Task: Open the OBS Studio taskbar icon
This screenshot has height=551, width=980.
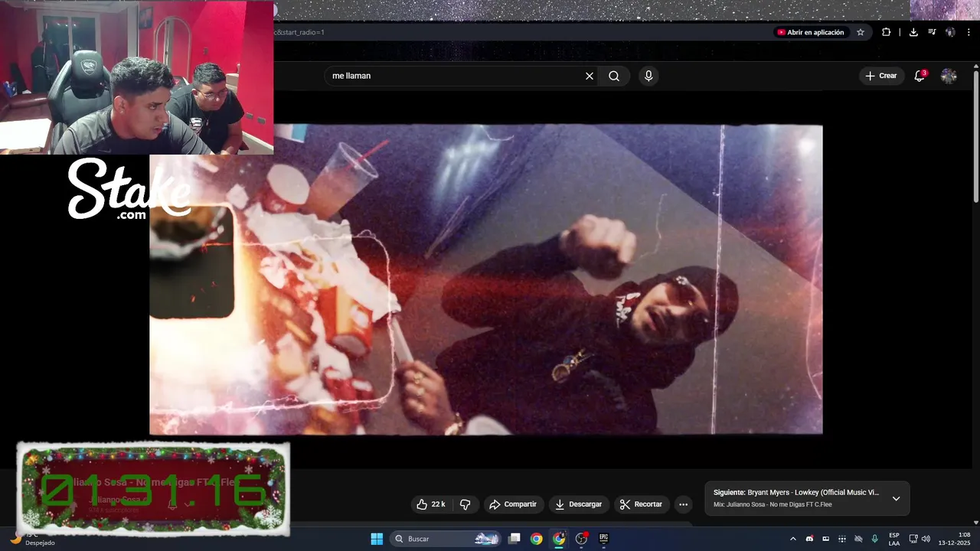Action: [581, 539]
